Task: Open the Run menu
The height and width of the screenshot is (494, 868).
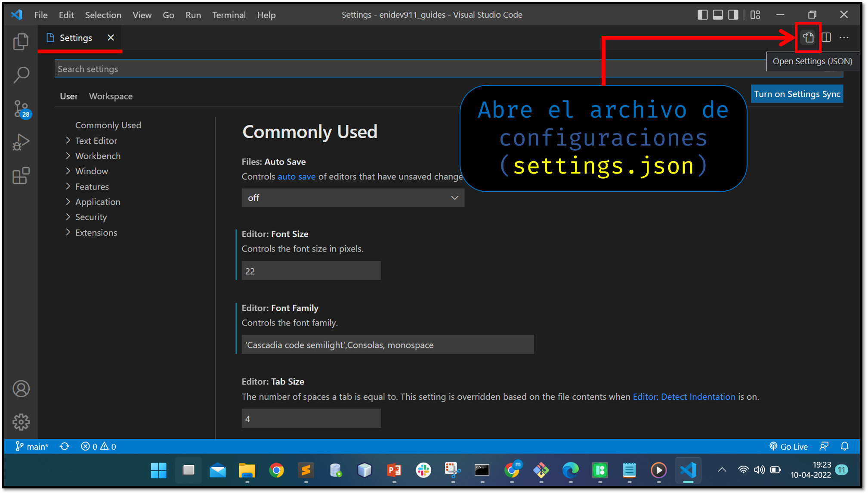Action: (x=193, y=15)
